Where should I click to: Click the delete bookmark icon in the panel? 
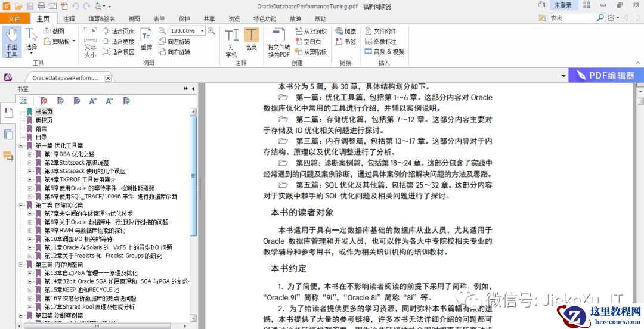[43, 101]
